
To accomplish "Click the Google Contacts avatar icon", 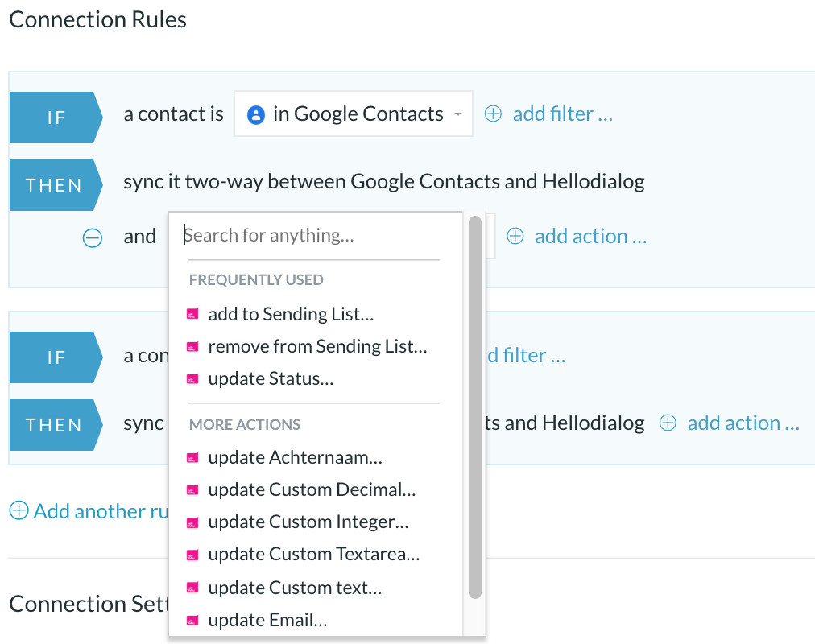I will (x=256, y=114).
